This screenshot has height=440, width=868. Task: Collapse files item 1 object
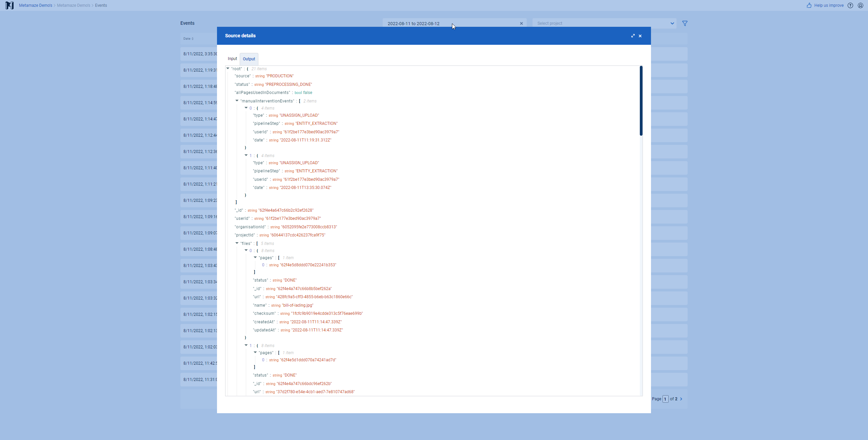click(x=246, y=345)
